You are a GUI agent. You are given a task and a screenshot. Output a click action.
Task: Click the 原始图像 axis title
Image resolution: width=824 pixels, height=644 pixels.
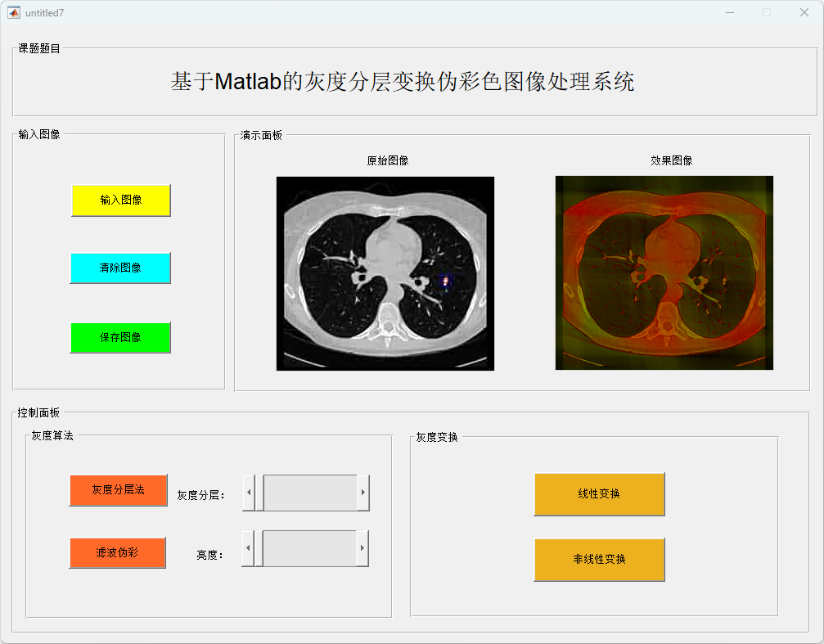click(x=388, y=161)
